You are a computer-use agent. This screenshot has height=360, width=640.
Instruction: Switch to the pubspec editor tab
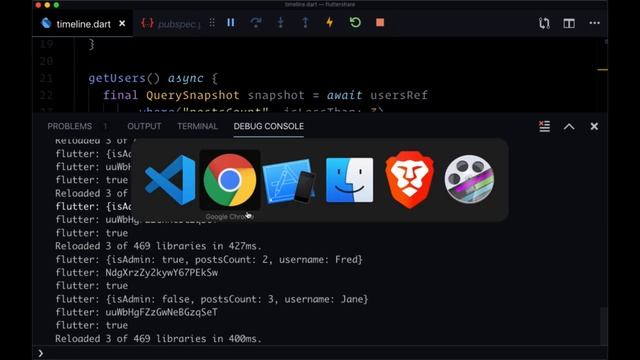tap(170, 24)
